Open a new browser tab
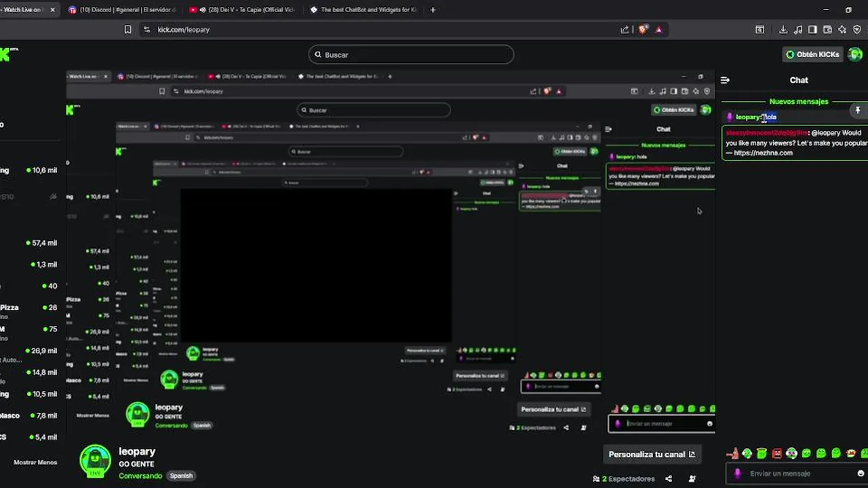 coord(433,9)
